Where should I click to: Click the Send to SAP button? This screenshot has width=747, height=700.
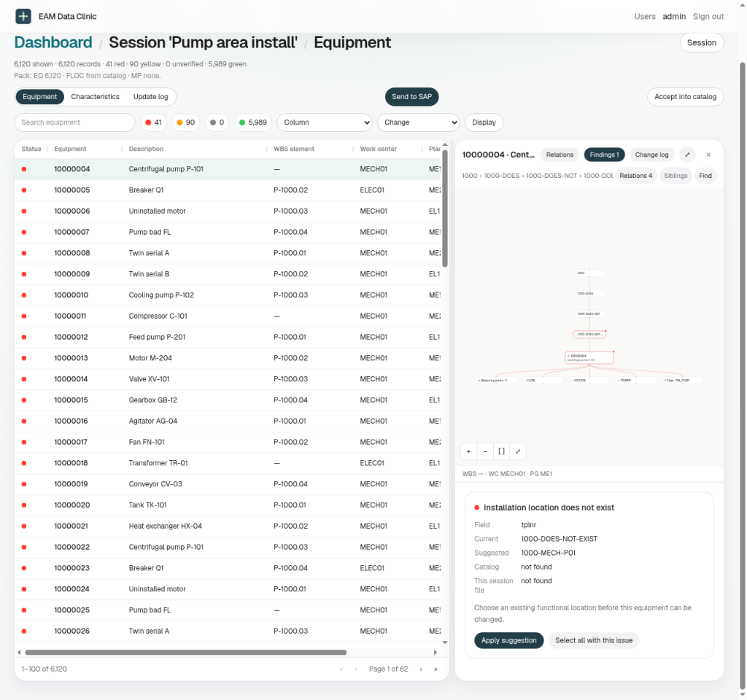point(411,97)
